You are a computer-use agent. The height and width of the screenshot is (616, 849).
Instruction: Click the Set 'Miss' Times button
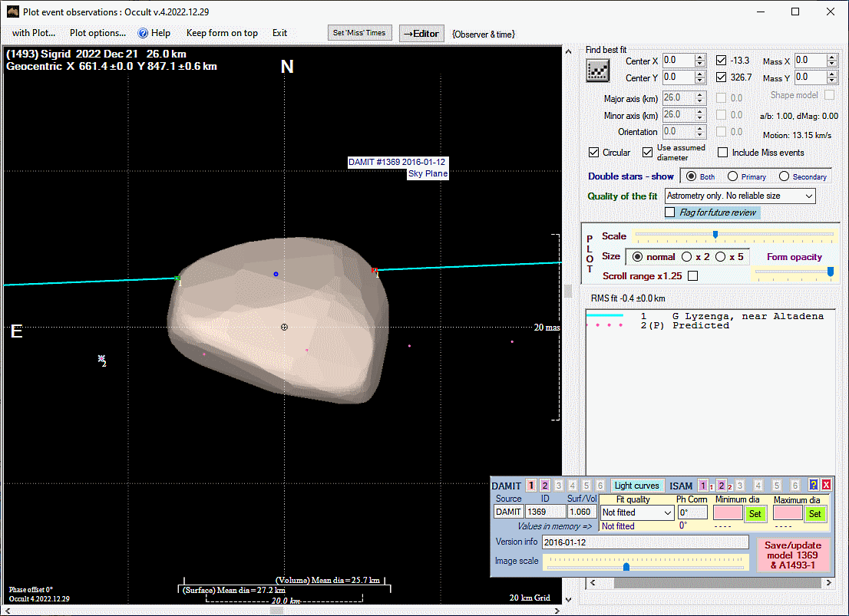pos(359,33)
